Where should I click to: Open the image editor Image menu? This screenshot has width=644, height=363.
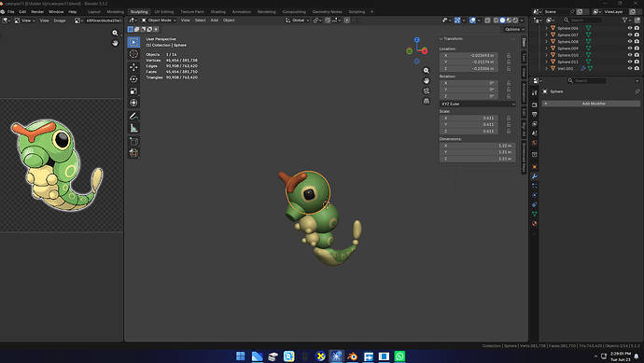[60, 21]
